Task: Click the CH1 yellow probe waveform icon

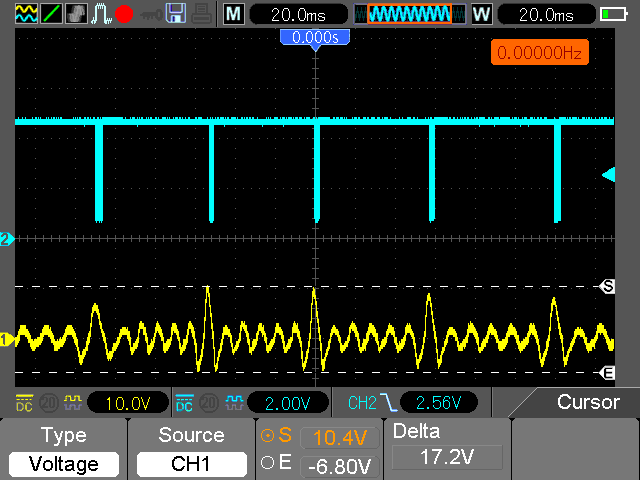Action: click(73, 403)
